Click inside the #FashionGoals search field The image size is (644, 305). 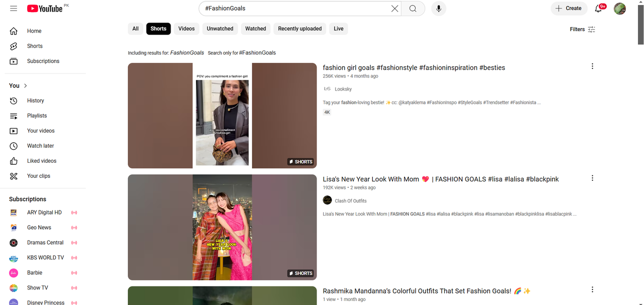(x=294, y=9)
